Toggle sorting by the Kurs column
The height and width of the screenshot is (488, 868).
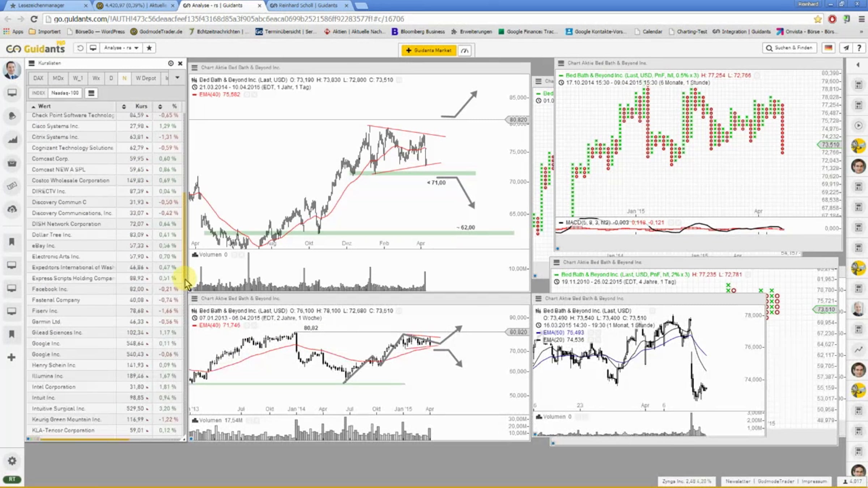(135, 106)
